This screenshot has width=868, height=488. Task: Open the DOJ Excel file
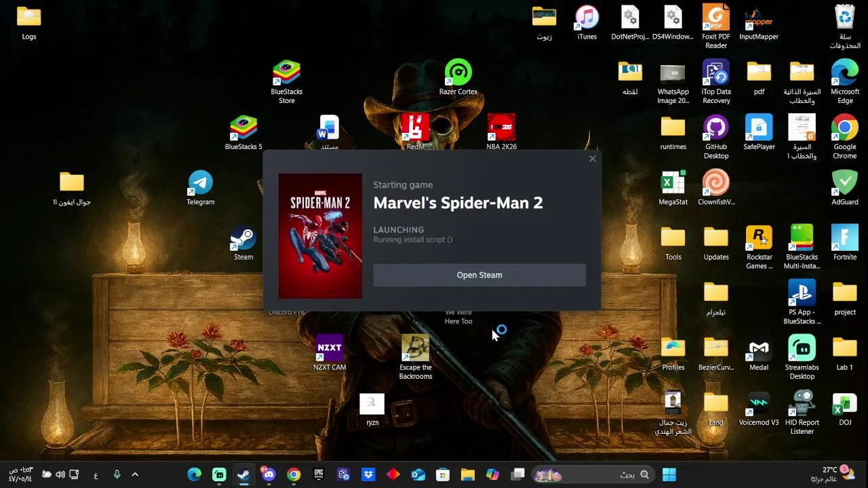click(x=845, y=409)
